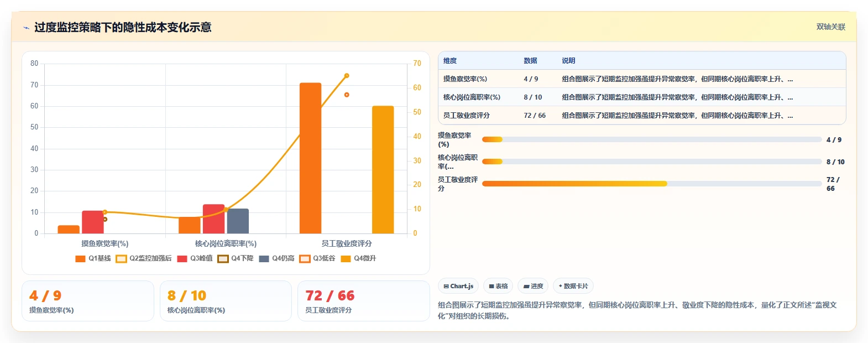Click the x-axis label 摸鱼察觉率(%)
Viewport: 868px width, 343px height.
(105, 243)
